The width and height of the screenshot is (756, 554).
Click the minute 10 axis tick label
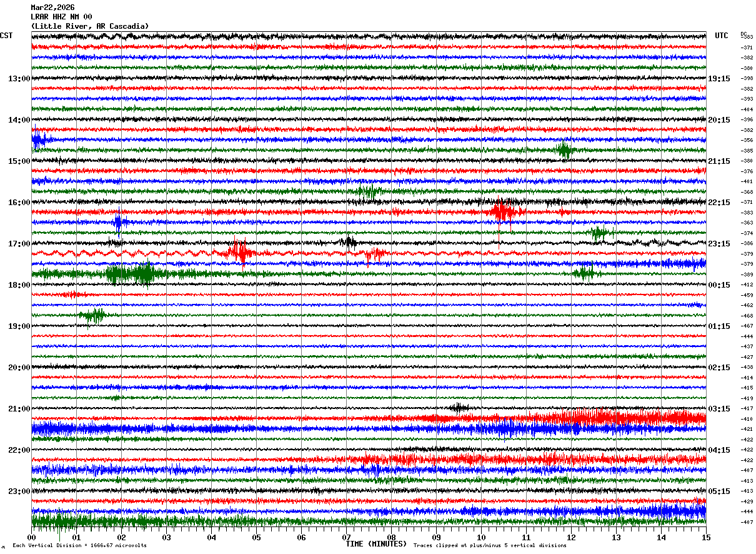[481, 537]
